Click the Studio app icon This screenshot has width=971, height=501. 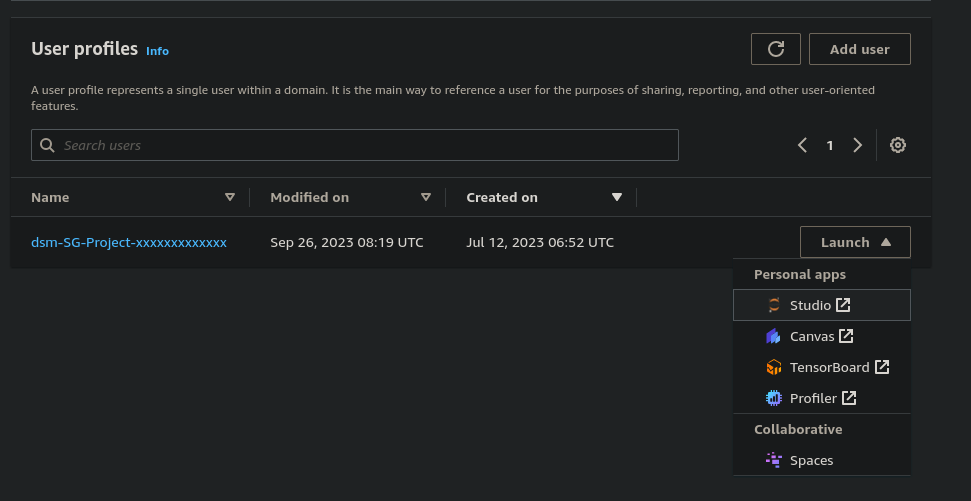pyautogui.click(x=773, y=305)
